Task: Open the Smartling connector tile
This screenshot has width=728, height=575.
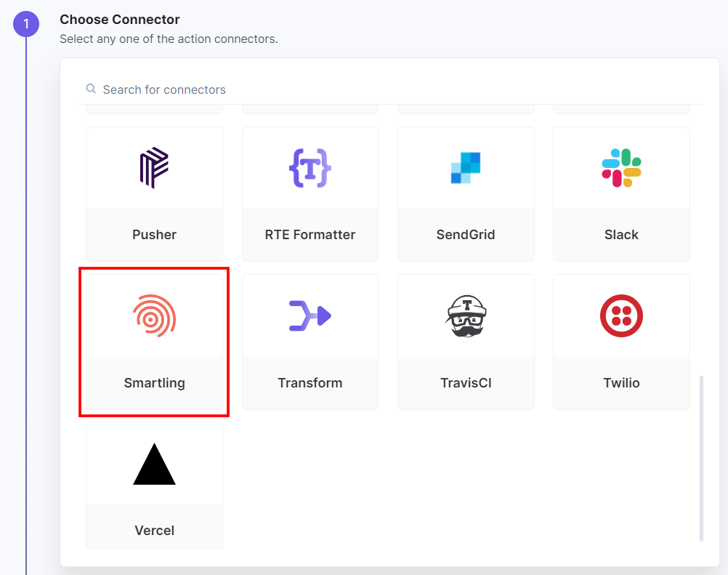Action: pos(154,342)
